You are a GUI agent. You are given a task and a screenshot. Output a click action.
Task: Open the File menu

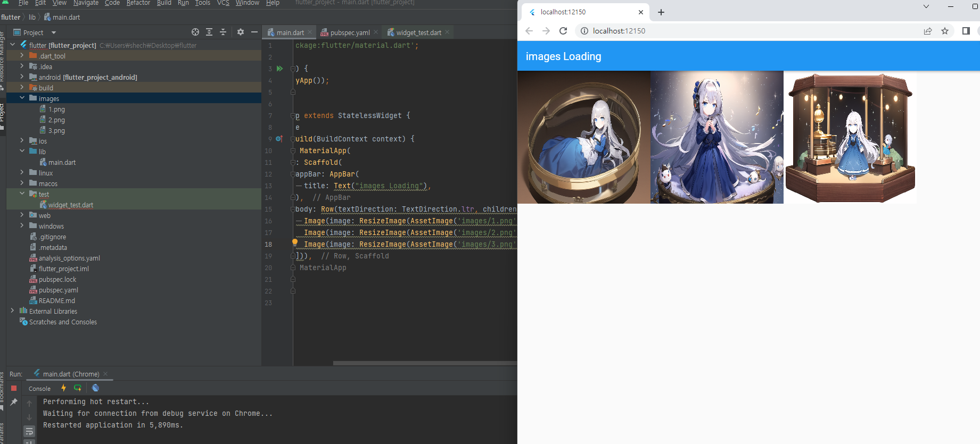point(23,3)
